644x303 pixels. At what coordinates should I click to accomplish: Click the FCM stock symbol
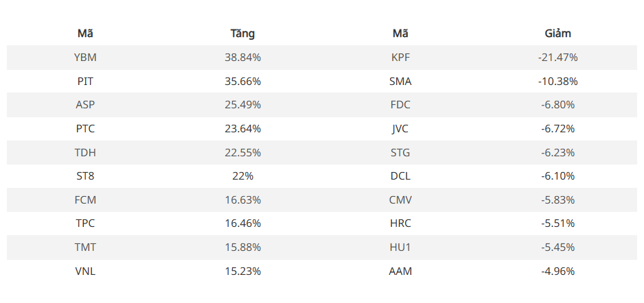85,199
